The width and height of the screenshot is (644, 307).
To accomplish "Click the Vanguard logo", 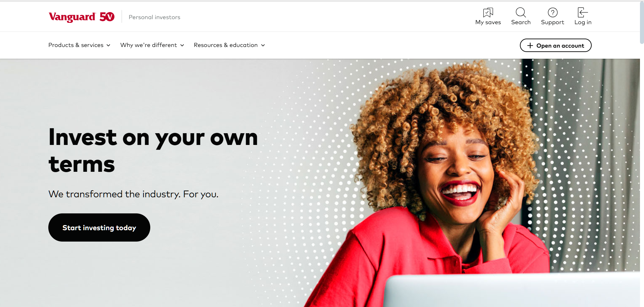I will tap(72, 17).
